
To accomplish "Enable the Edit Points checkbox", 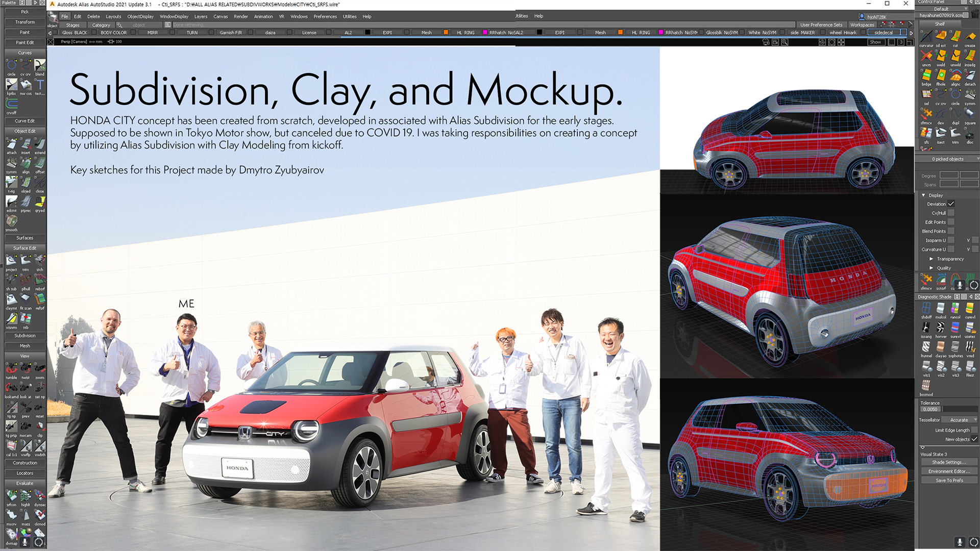I will [951, 222].
